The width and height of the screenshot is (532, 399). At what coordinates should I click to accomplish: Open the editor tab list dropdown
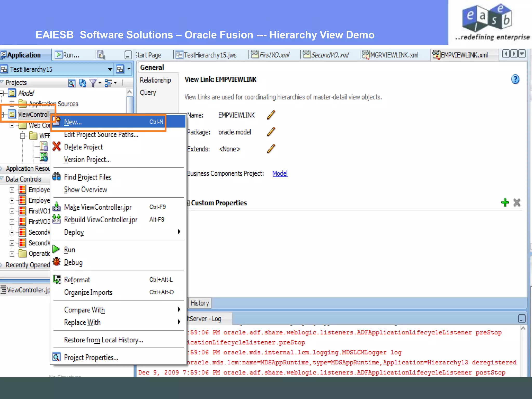tap(522, 54)
